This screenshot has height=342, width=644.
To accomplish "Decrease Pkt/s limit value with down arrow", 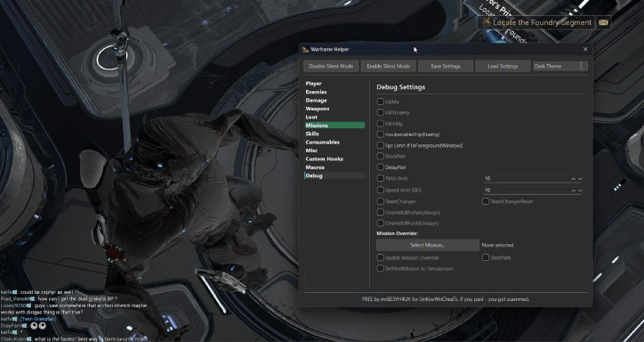I will [580, 179].
